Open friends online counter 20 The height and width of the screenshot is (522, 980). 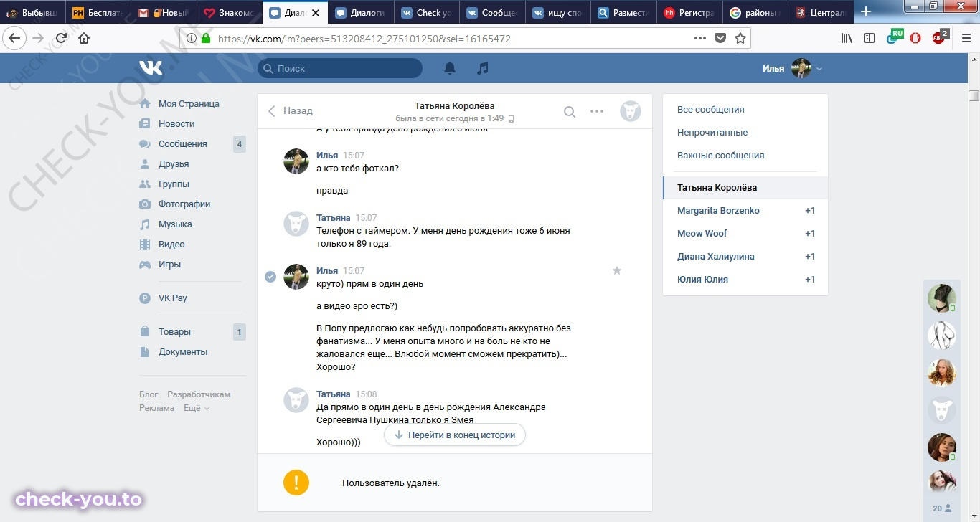942,508
